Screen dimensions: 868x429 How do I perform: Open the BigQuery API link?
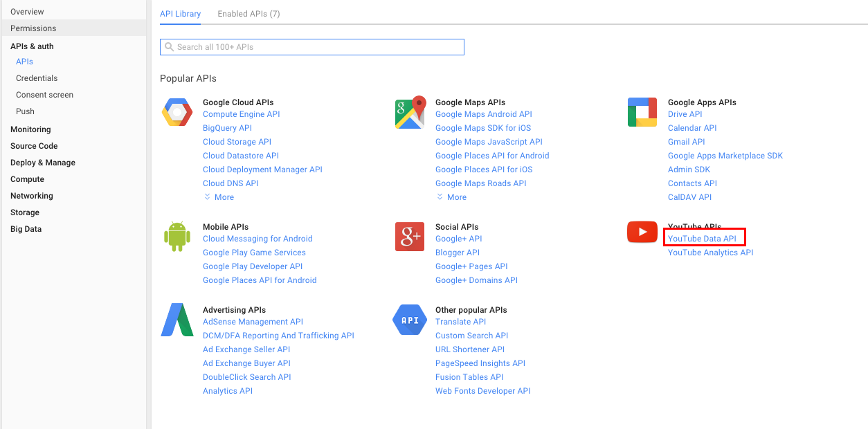(227, 128)
